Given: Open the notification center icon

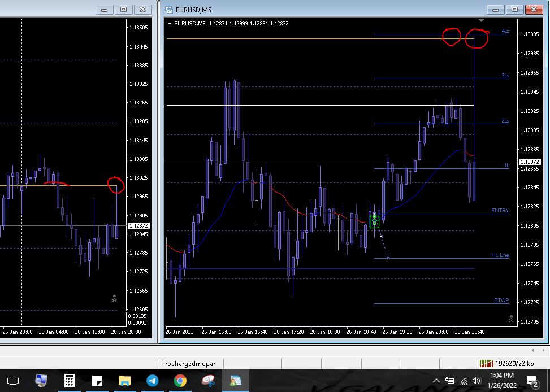Looking at the screenshot, I should [532, 381].
